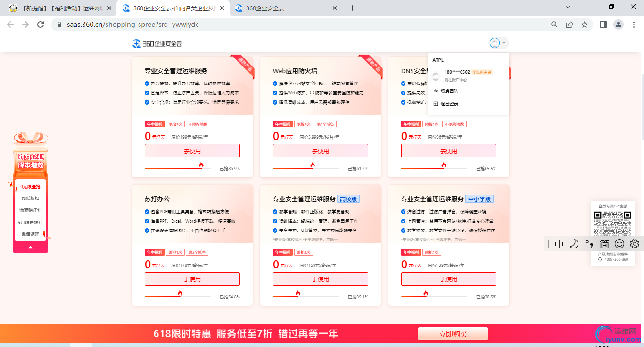The width and height of the screenshot is (644, 347).
Task: Click the browser back arrow
Action: (x=10, y=25)
